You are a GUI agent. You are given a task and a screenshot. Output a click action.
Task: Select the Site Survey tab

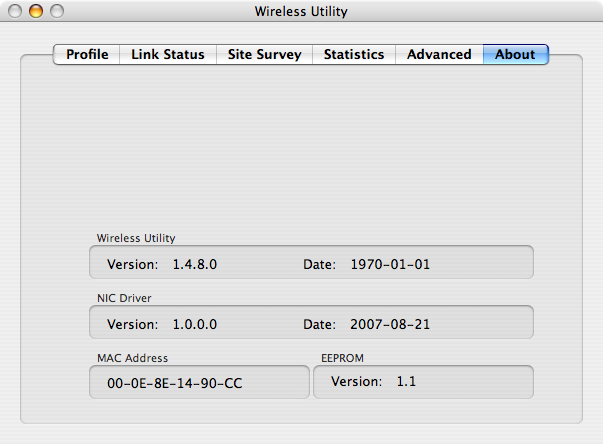[265, 55]
